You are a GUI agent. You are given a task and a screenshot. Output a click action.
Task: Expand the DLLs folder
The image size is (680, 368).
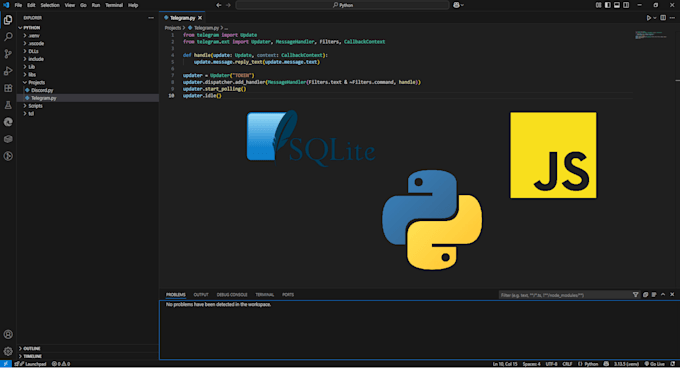88,51
